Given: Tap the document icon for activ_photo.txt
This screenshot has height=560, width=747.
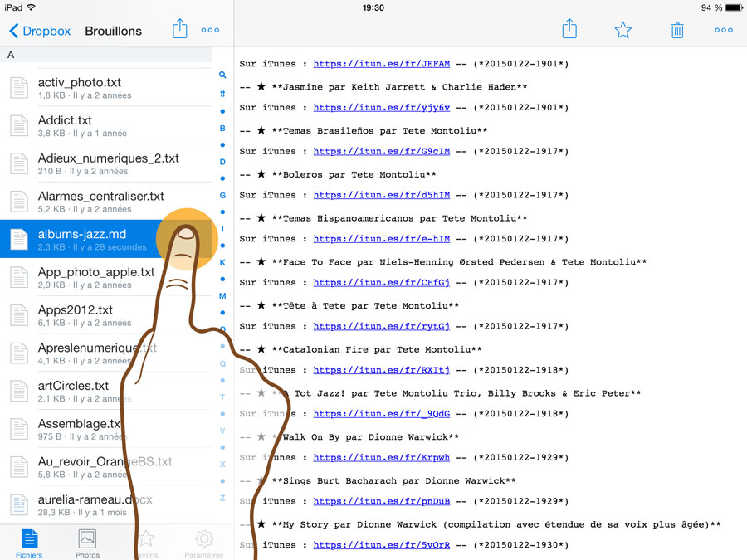Looking at the screenshot, I should 19,88.
